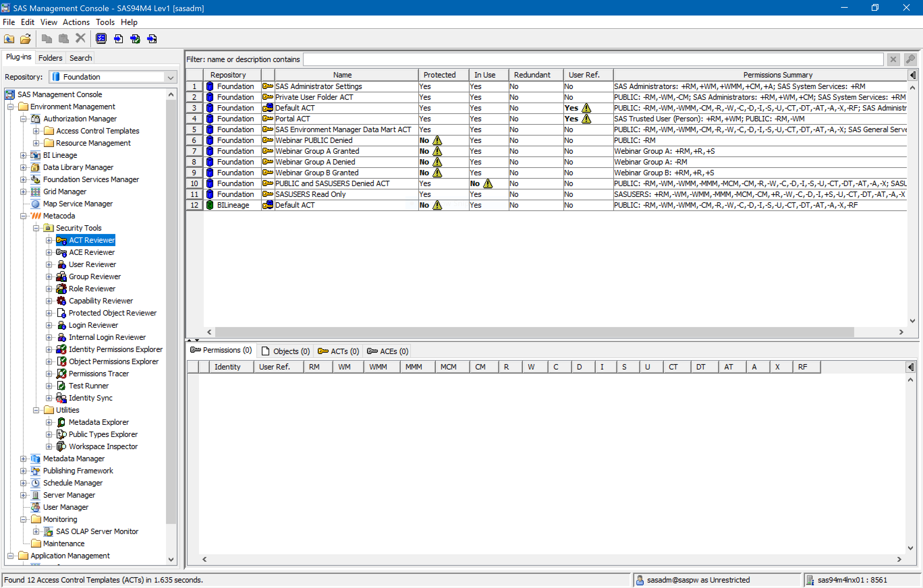Click the Login Reviewer icon
The image size is (923, 588).
[61, 325]
